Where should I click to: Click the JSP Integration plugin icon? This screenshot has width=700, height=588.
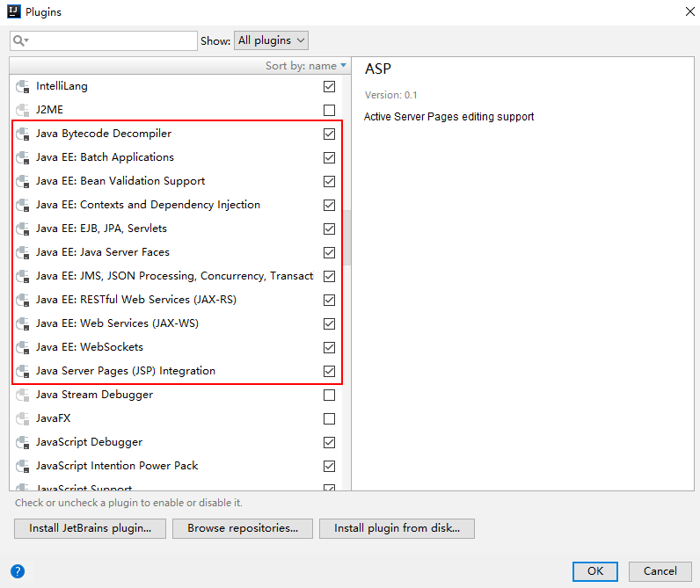22,371
